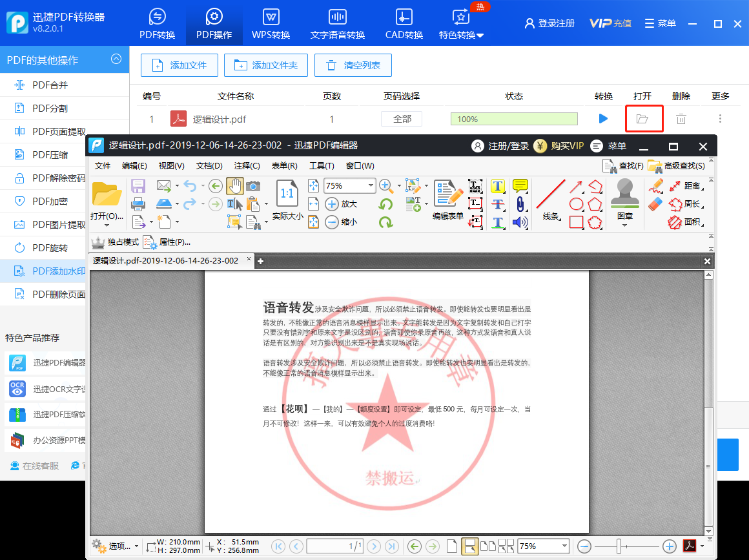Delete 逻辑设计.pdf with the trash icon
749x560 pixels.
coord(681,118)
